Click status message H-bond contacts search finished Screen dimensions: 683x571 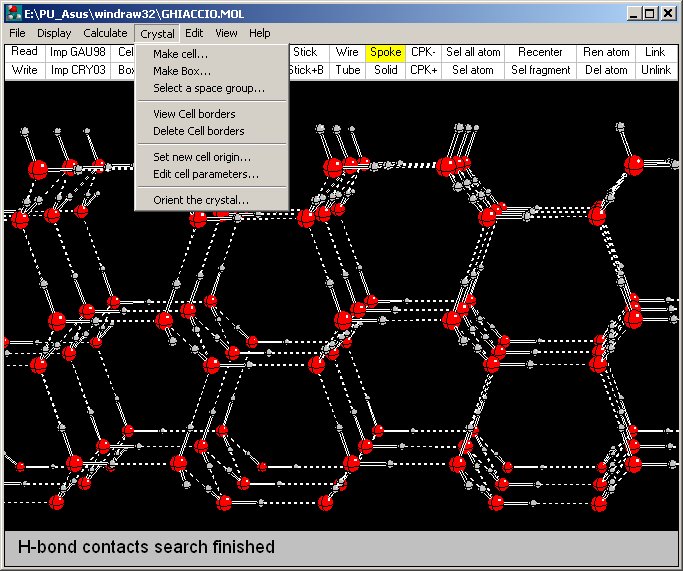coord(146,547)
